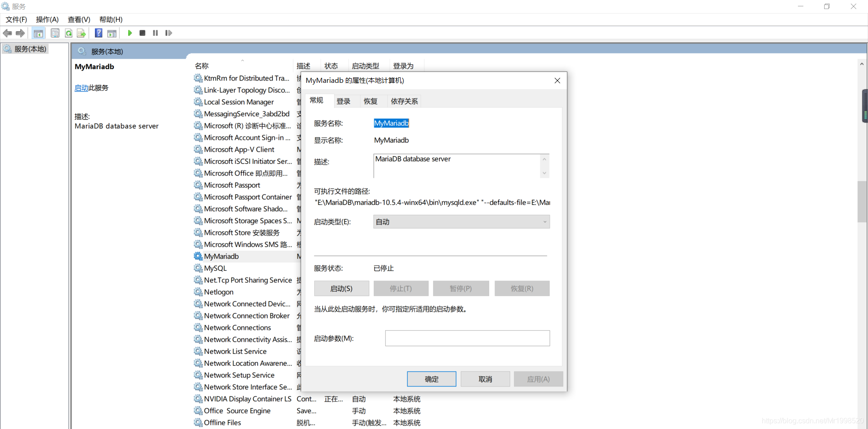Click the 启动 link for this service
The image size is (868, 429).
(x=81, y=88)
